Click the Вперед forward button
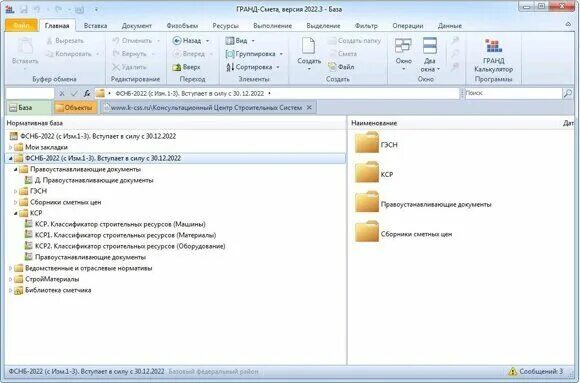This screenshot has width=580, height=383. (x=189, y=54)
